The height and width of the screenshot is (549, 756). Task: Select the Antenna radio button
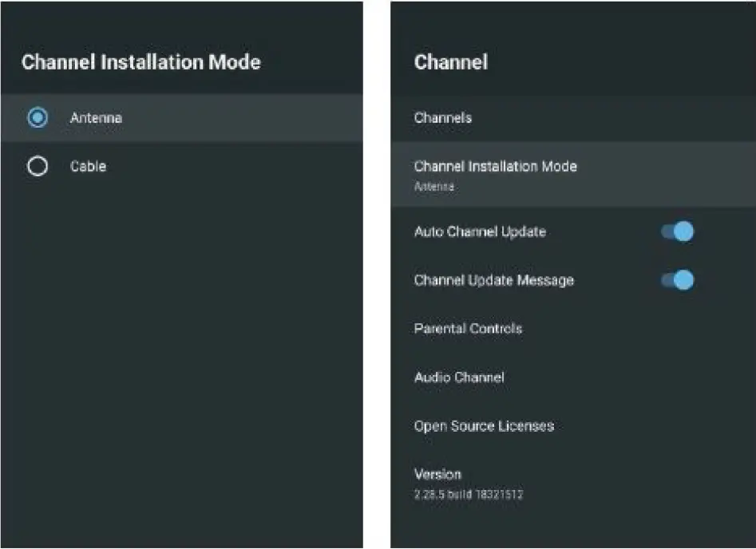tap(37, 118)
